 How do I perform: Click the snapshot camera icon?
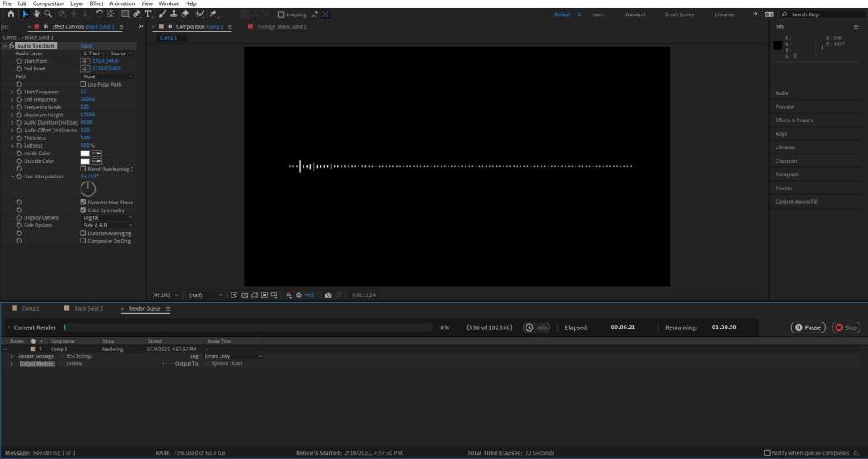coord(328,294)
